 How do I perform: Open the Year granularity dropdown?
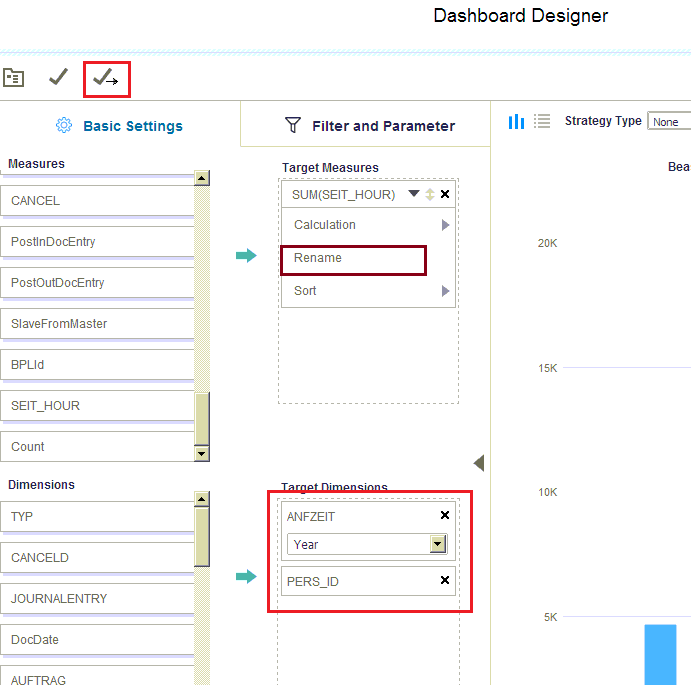point(437,544)
